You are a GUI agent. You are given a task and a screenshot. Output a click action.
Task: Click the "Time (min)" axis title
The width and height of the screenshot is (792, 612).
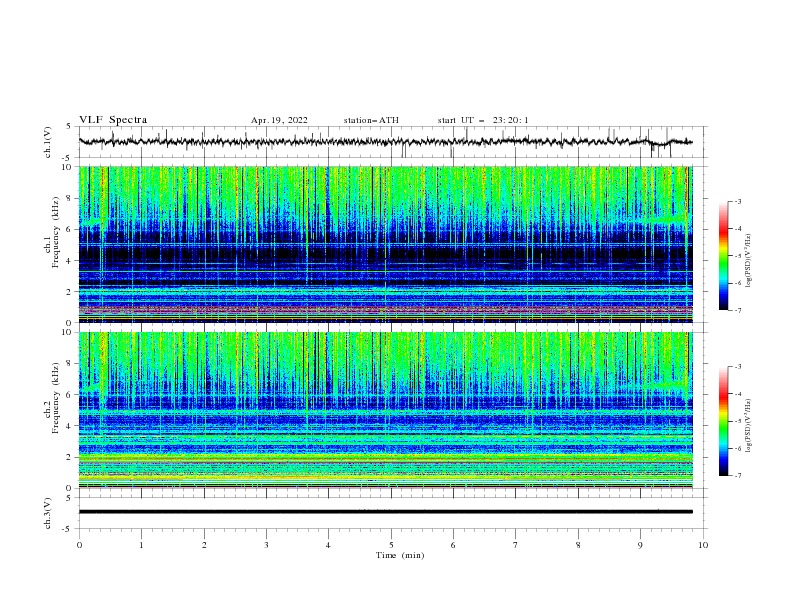coord(400,555)
